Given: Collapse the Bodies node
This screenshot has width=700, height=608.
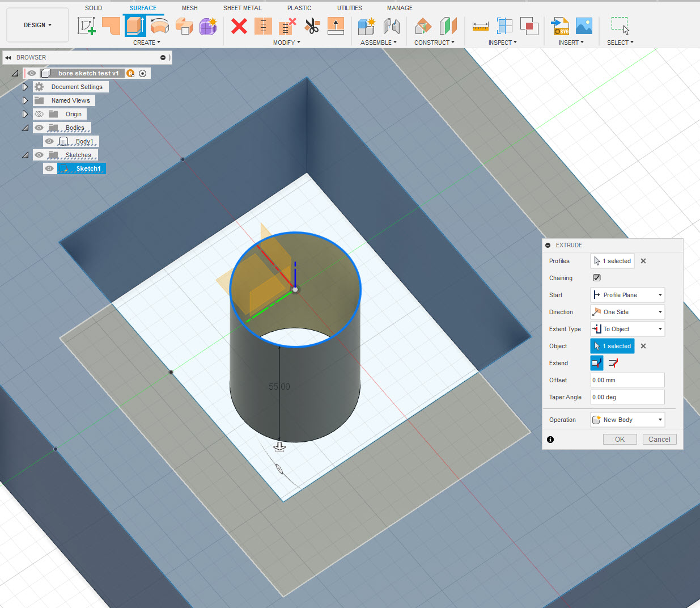Looking at the screenshot, I should [25, 128].
